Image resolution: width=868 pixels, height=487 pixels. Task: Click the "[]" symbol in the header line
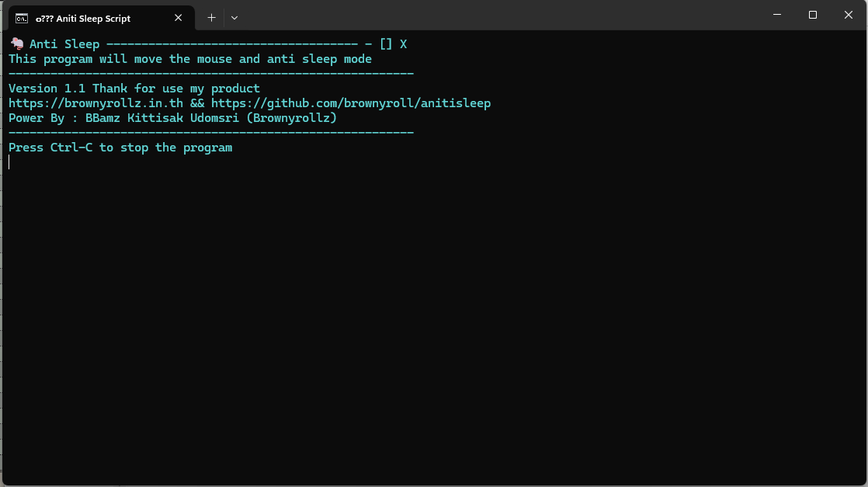(386, 44)
